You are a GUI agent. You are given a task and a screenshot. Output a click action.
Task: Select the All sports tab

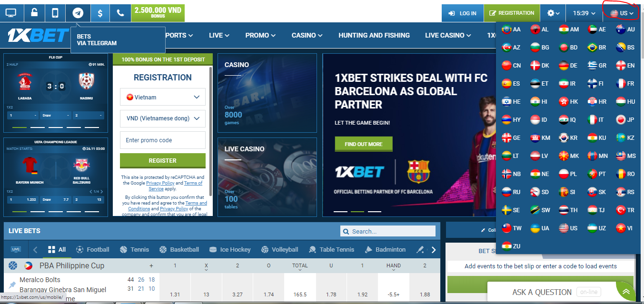click(x=57, y=249)
